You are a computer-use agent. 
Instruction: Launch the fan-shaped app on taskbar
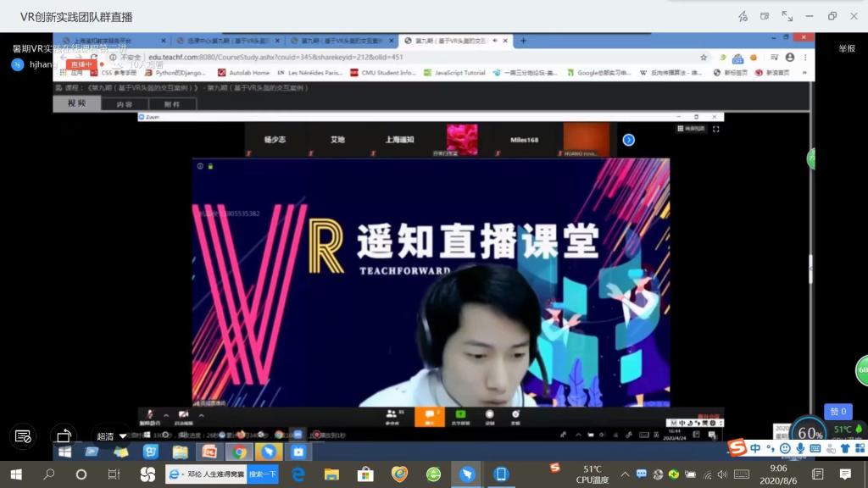pyautogui.click(x=147, y=474)
